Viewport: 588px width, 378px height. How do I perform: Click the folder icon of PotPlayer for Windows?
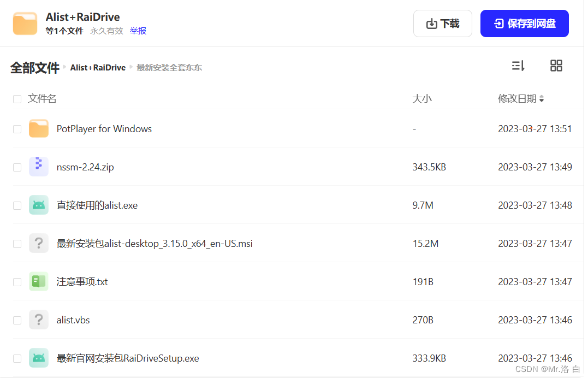click(38, 128)
